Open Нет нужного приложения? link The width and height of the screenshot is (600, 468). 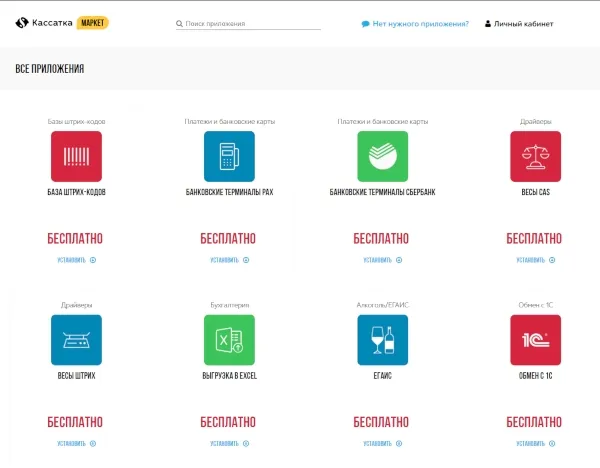tap(421, 24)
